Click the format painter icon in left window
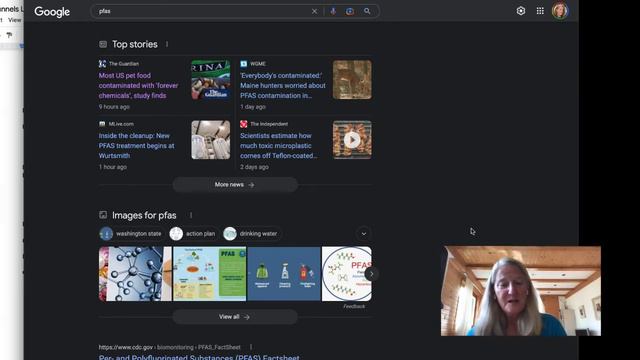This screenshot has height=360, width=640. click(x=9, y=35)
